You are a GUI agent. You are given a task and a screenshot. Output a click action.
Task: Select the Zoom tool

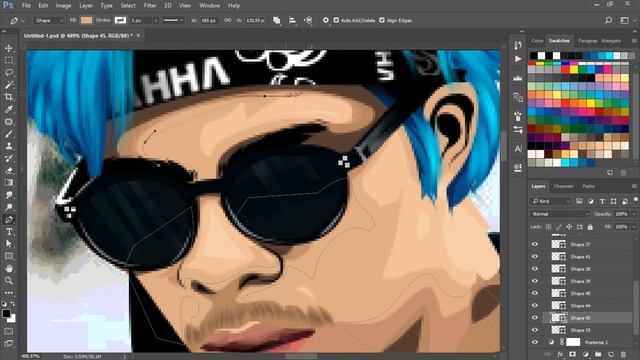[x=9, y=281]
